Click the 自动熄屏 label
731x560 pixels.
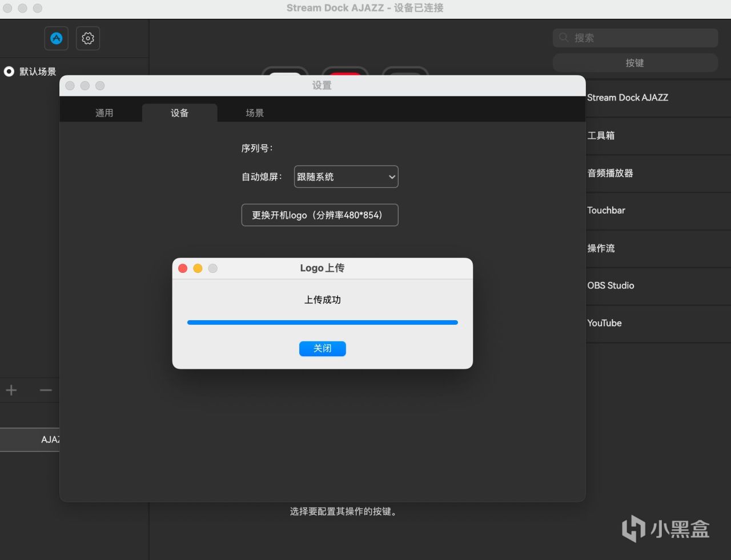[262, 177]
